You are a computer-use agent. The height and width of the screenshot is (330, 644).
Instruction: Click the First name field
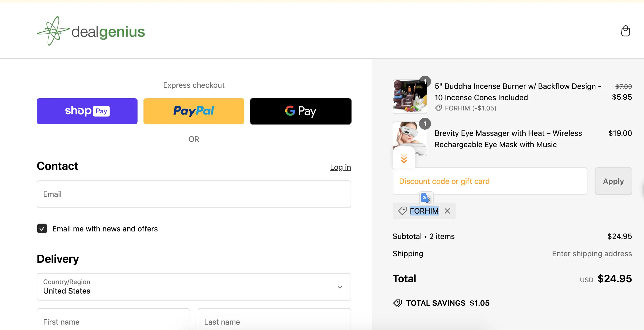pyautogui.click(x=113, y=321)
